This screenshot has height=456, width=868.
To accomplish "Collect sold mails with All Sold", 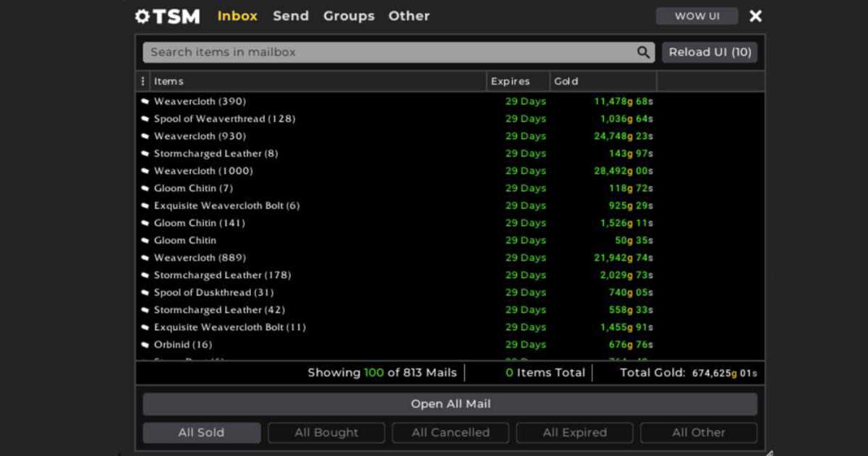I will point(201,432).
